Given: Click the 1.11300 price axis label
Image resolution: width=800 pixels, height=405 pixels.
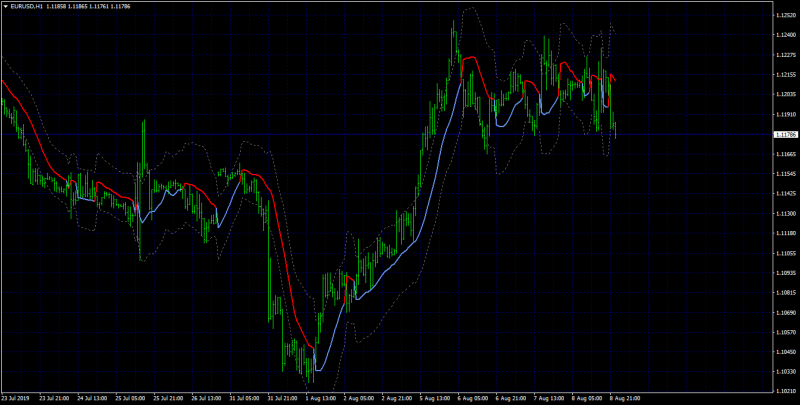Looking at the screenshot, I should coord(785,214).
